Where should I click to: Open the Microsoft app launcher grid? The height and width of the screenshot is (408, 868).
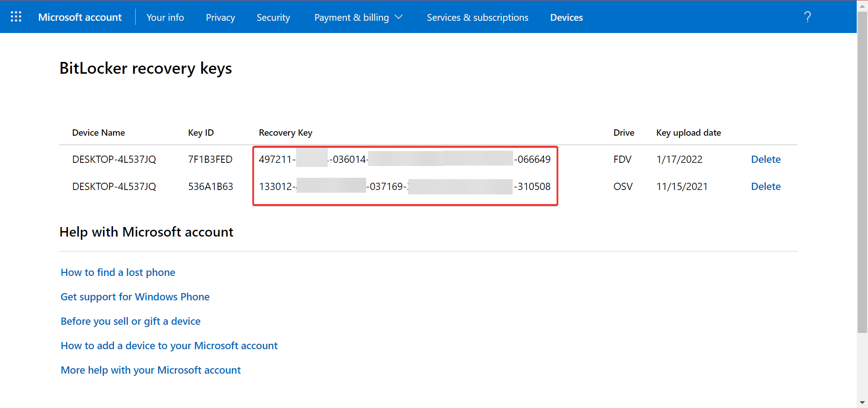click(16, 17)
